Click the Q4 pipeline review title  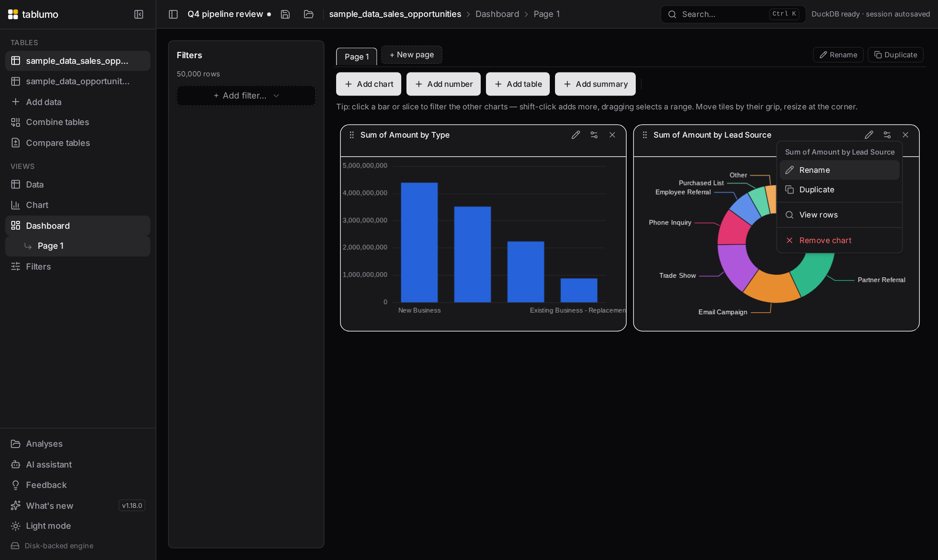225,14
